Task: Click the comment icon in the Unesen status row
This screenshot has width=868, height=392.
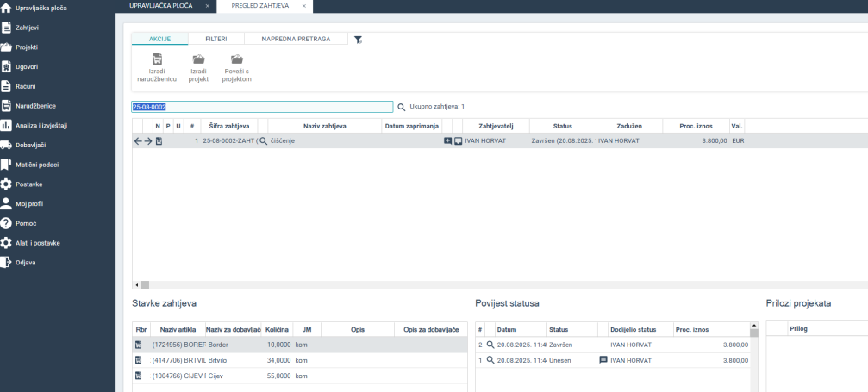Action: click(603, 360)
